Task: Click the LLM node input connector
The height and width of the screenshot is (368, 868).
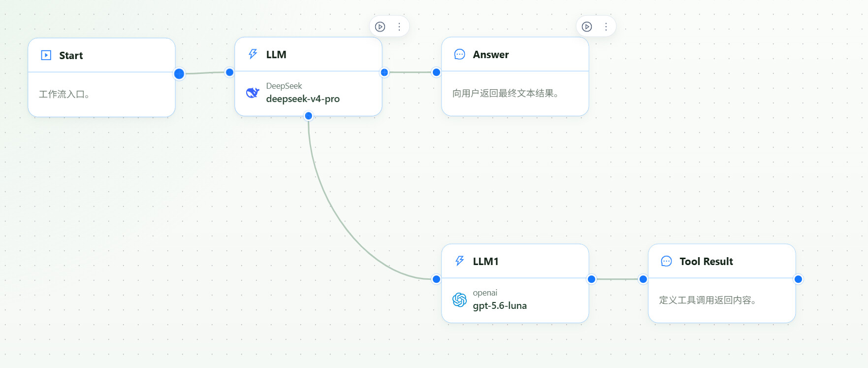Action: pos(229,72)
